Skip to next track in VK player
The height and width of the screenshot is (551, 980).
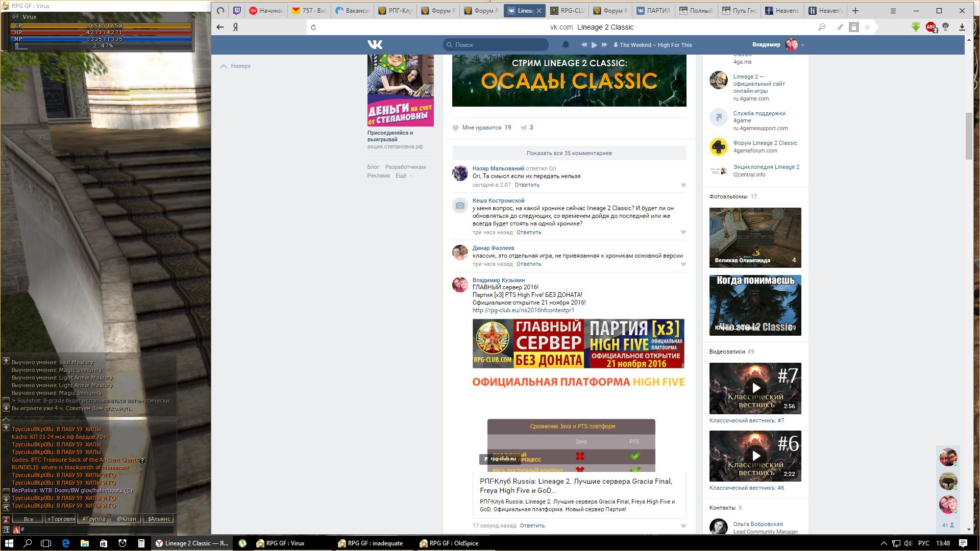[604, 45]
